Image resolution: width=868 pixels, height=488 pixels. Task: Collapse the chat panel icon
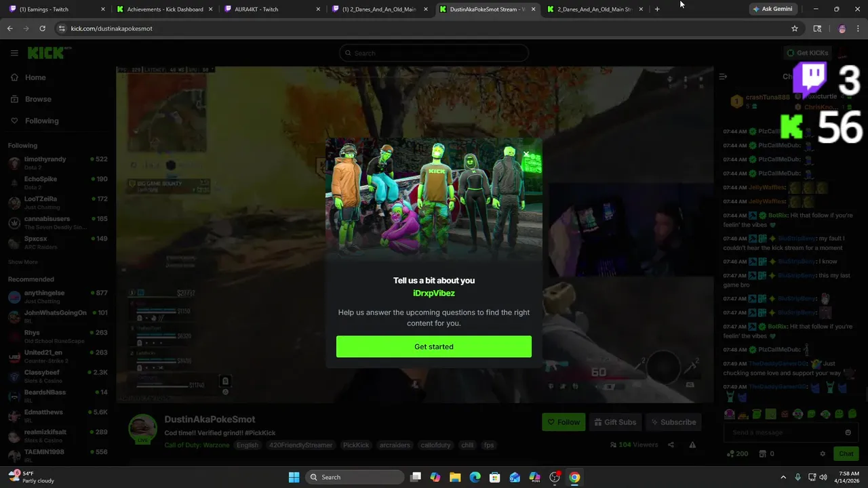click(723, 77)
